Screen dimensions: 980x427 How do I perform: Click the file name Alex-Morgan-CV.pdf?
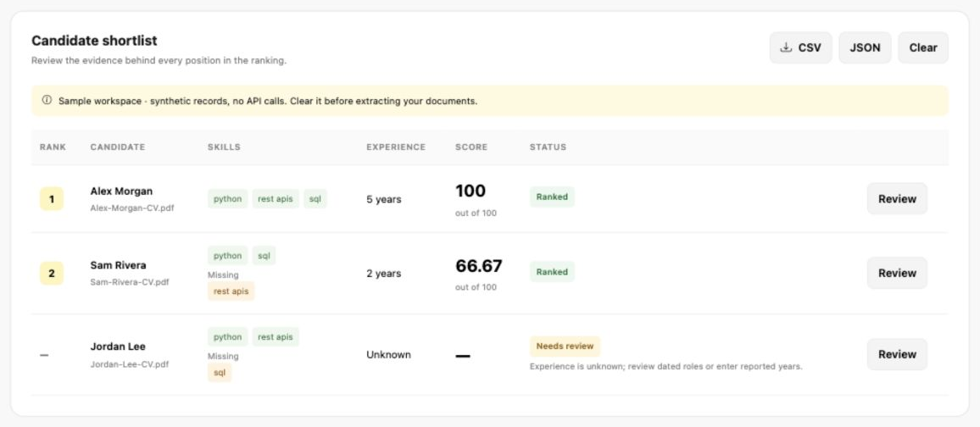132,208
